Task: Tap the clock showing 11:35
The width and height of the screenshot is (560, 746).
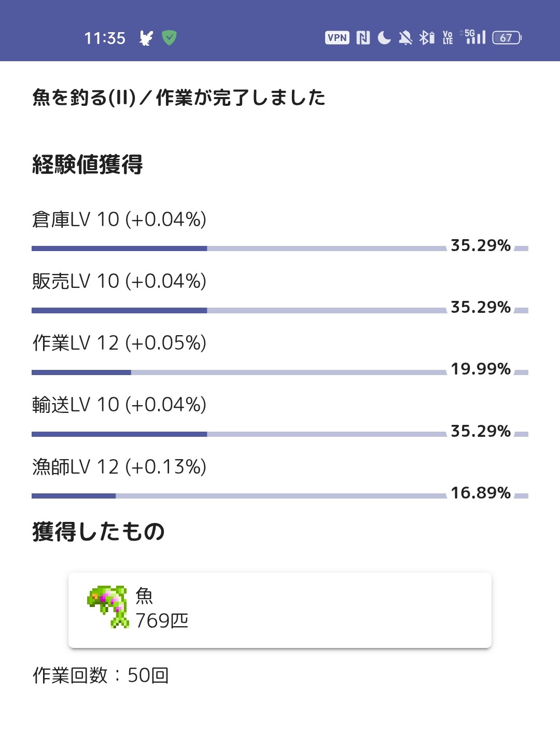Action: (x=105, y=38)
